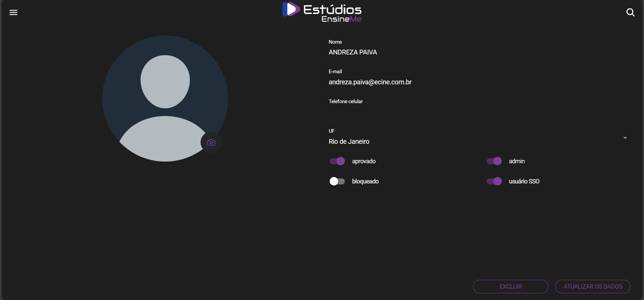Disable the aprovado toggle switch
The image size is (644, 300).
point(337,161)
